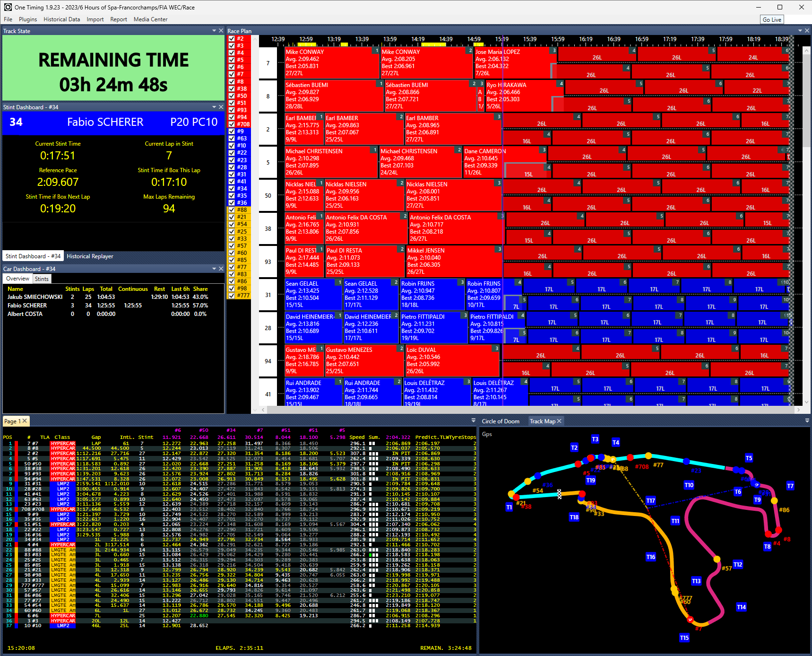Click T12 corner marker on track map
Screen dimensions: 812x656
(738, 564)
